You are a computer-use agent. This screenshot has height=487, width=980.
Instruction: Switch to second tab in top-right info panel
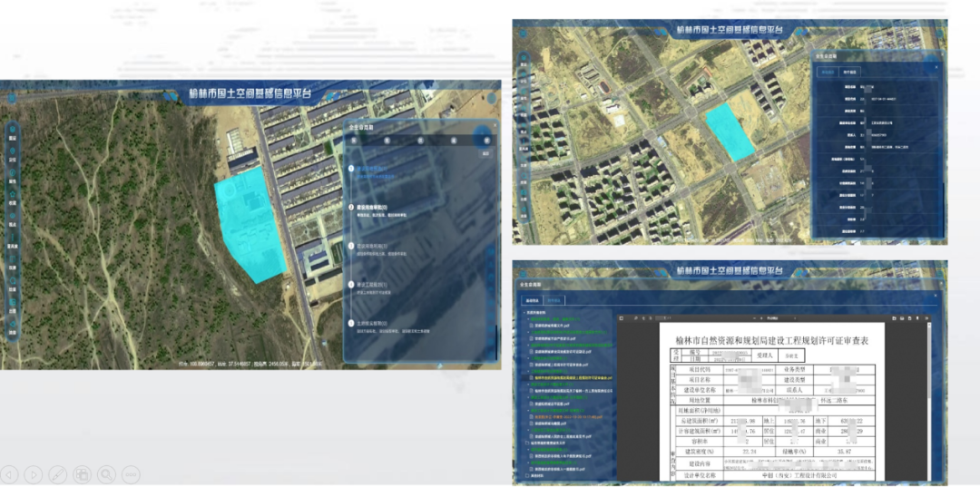(x=850, y=72)
